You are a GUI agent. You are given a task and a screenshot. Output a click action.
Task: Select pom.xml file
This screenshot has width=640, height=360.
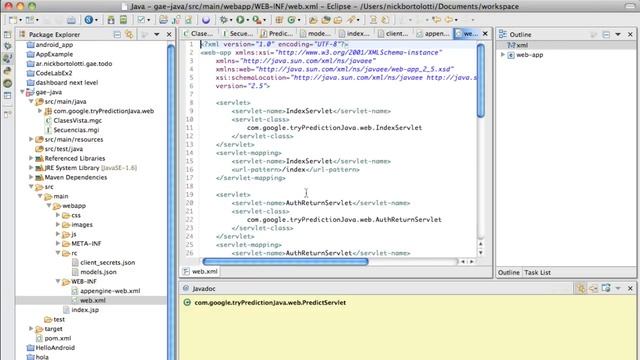click(58, 338)
